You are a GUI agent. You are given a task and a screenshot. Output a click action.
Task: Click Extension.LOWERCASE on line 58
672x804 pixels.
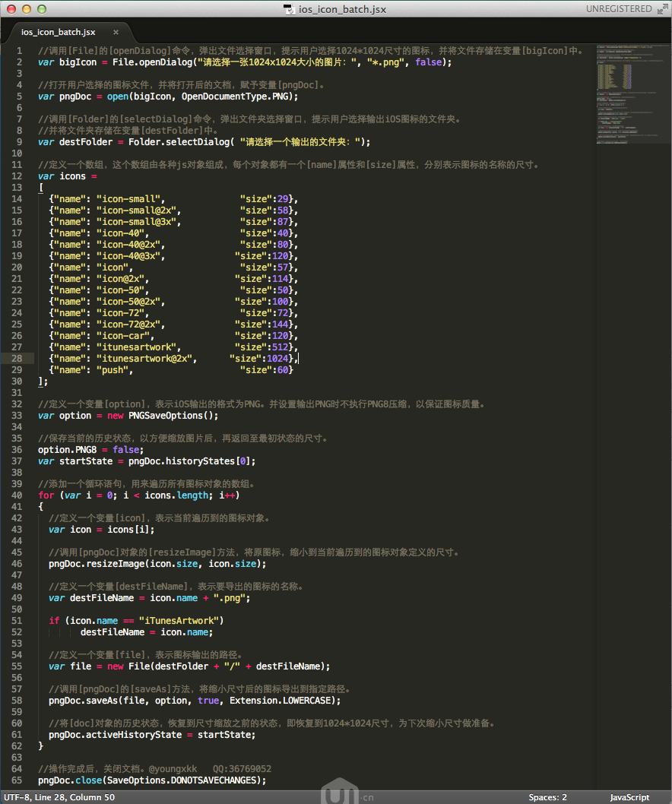(x=280, y=701)
